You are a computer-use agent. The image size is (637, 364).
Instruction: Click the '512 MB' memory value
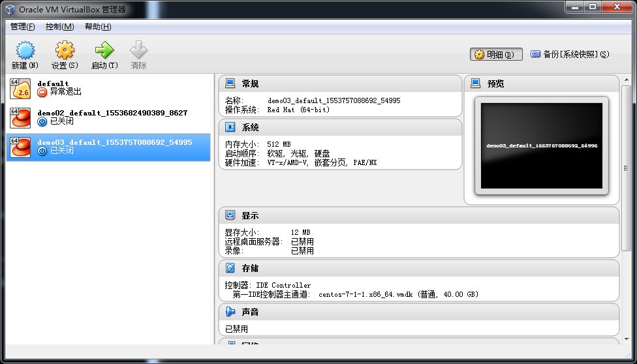[x=279, y=144]
